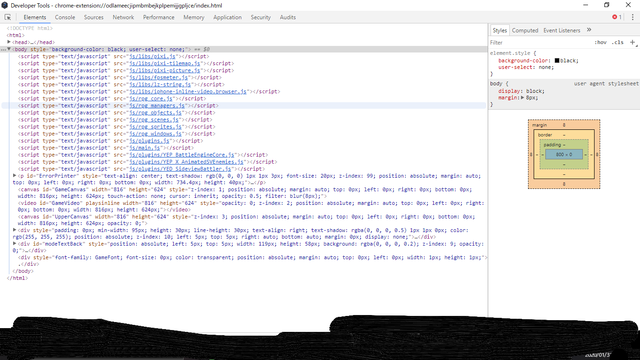Viewport: 640px width, 360px height.
Task: Expand the head element node
Action: pos(9,42)
